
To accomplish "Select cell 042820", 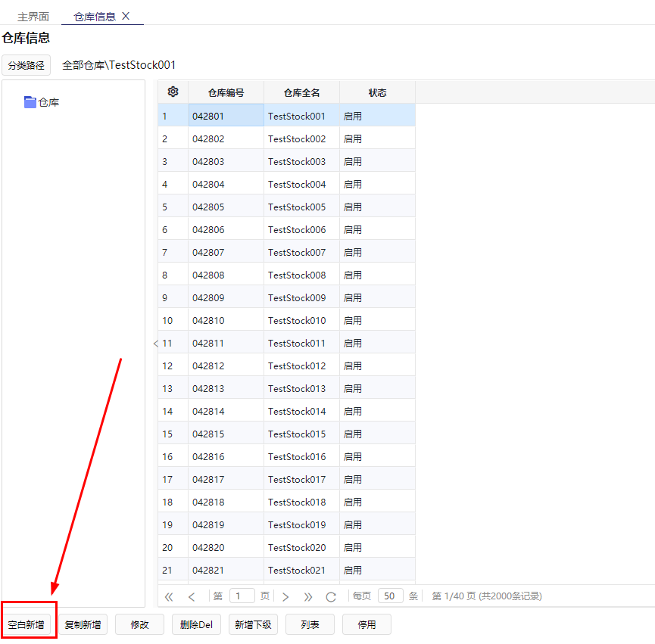I will pos(226,546).
